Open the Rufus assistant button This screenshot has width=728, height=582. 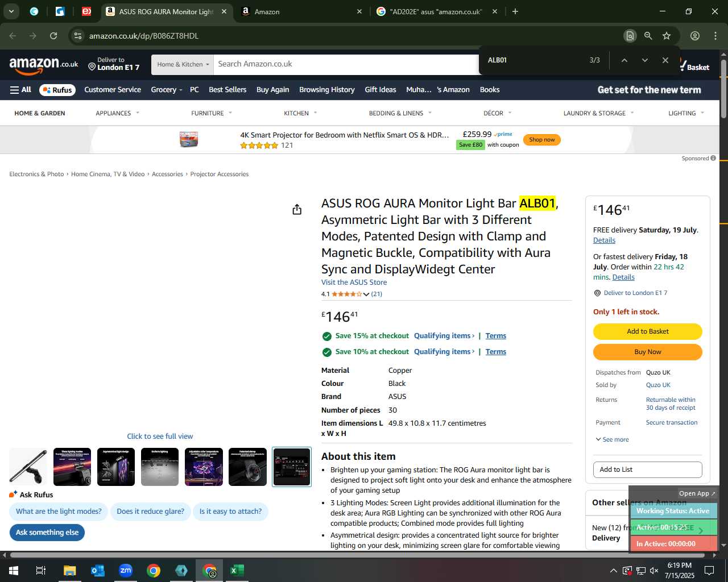[x=57, y=90]
